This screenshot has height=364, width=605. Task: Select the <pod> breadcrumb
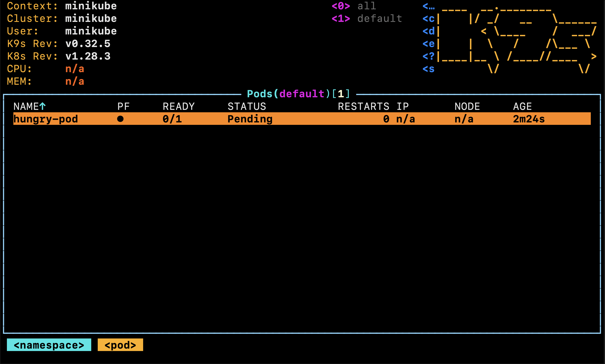click(120, 345)
